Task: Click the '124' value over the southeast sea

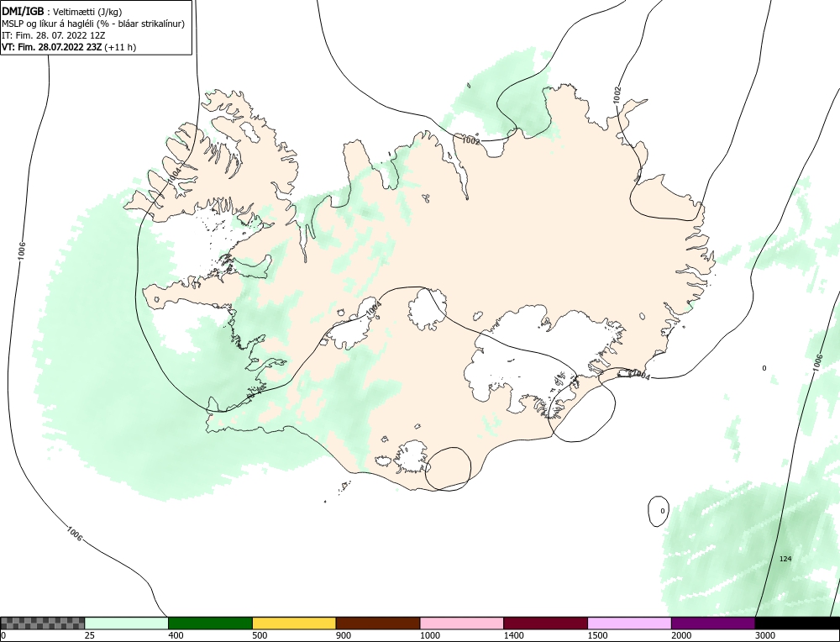Action: (785, 559)
